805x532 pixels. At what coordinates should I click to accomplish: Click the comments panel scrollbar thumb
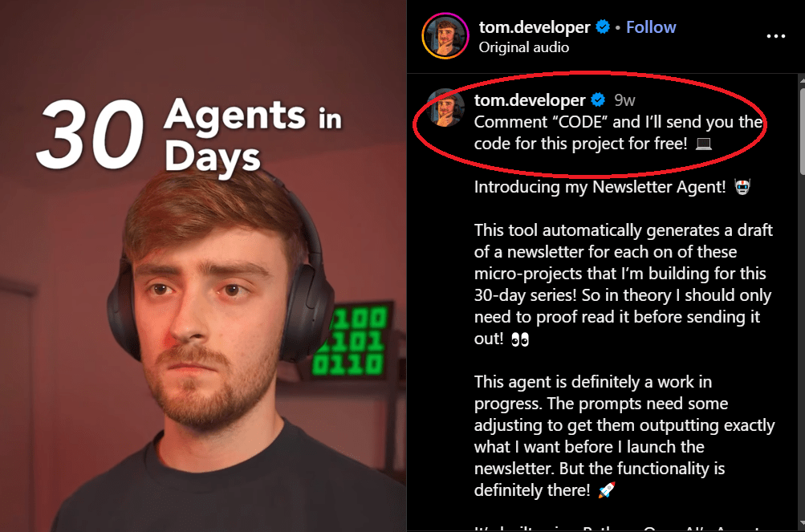point(802,131)
